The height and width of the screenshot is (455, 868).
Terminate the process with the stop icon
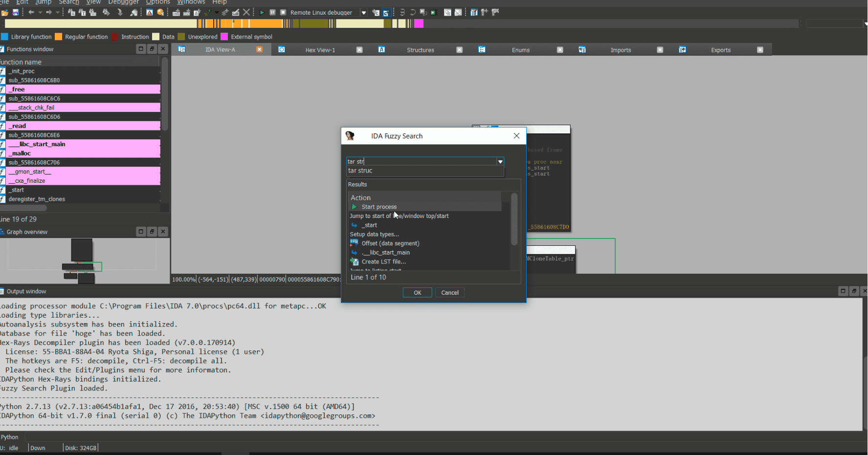tap(283, 12)
